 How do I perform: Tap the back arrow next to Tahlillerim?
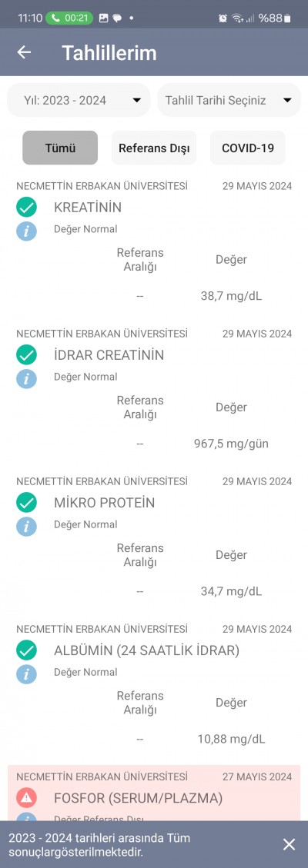pos(24,52)
